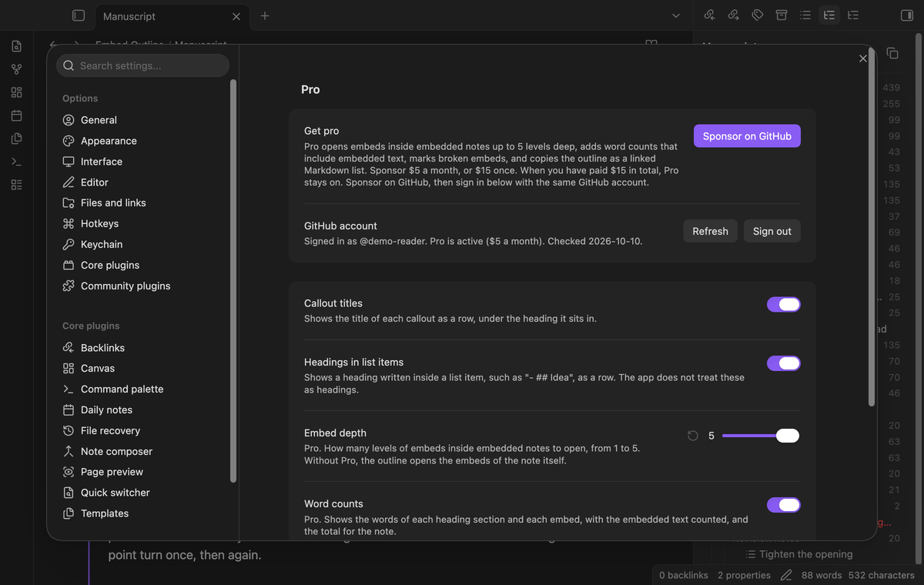This screenshot has height=585, width=924.
Task: Open graph view from the ribbon
Action: click(x=16, y=69)
